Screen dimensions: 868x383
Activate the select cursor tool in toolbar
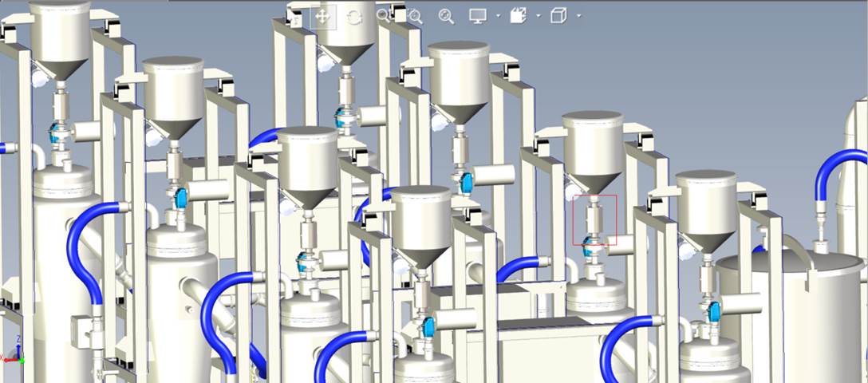click(x=296, y=18)
